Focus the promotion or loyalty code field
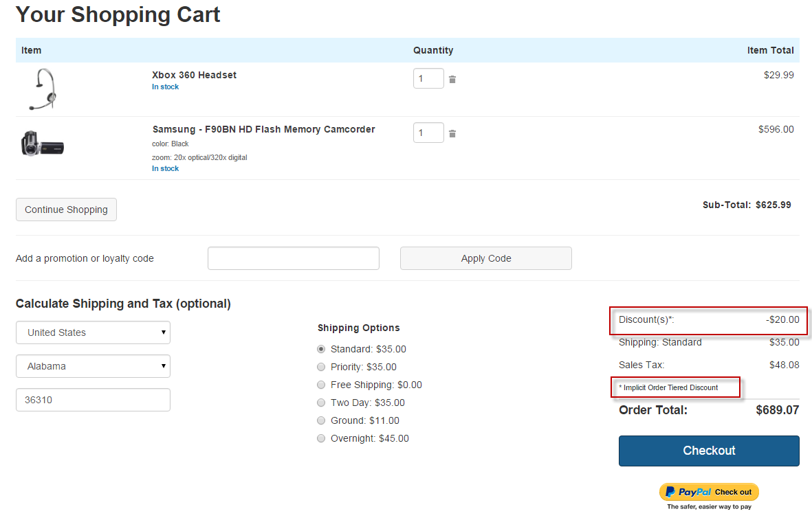The height and width of the screenshot is (520, 812). coord(294,258)
